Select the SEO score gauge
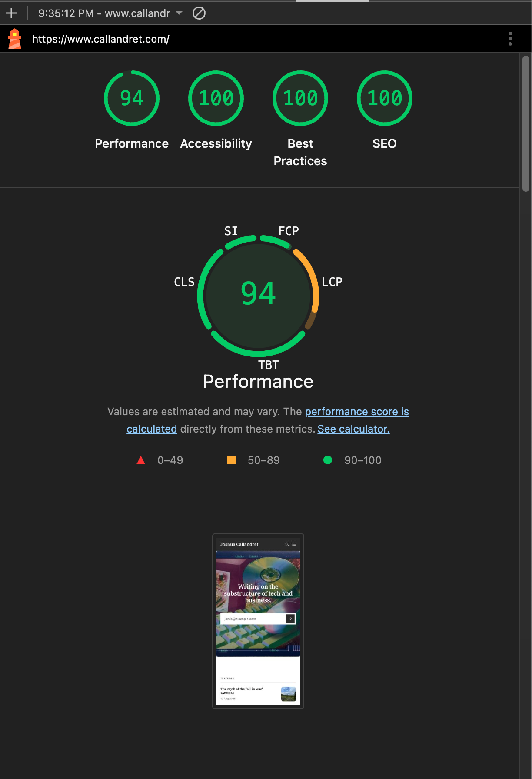Image resolution: width=532 pixels, height=779 pixels. [x=385, y=98]
